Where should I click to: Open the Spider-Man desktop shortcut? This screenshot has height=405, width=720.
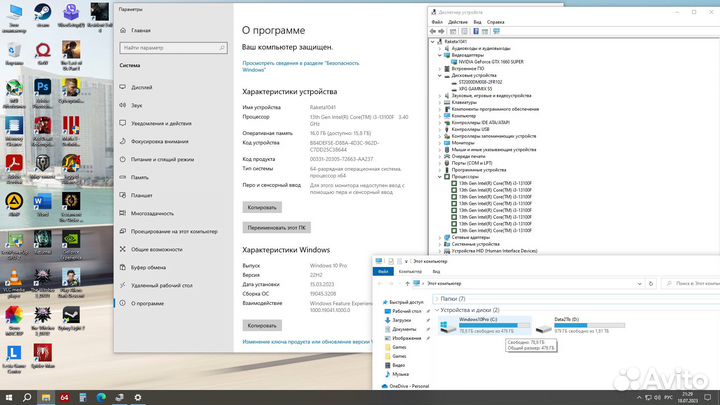(x=42, y=356)
